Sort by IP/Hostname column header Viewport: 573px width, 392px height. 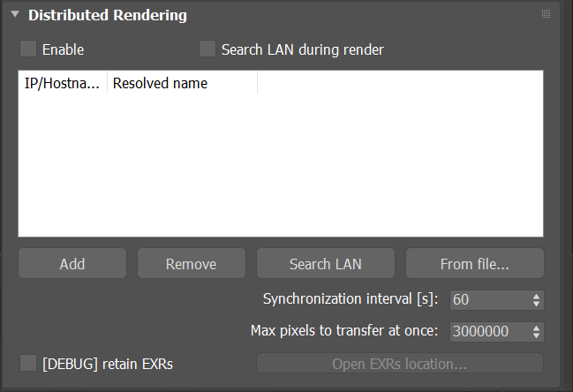62,83
